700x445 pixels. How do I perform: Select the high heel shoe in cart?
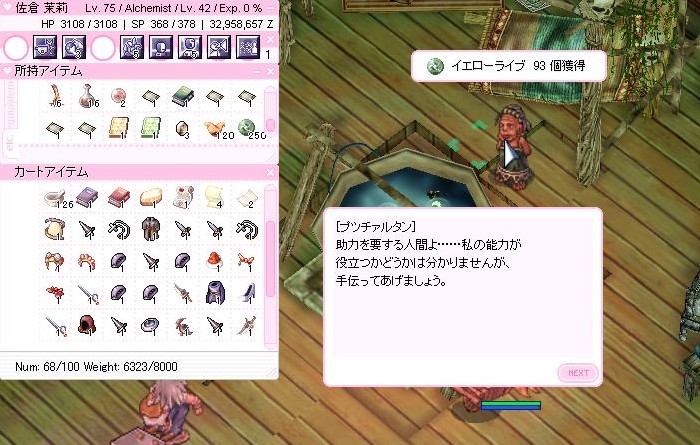(247, 293)
